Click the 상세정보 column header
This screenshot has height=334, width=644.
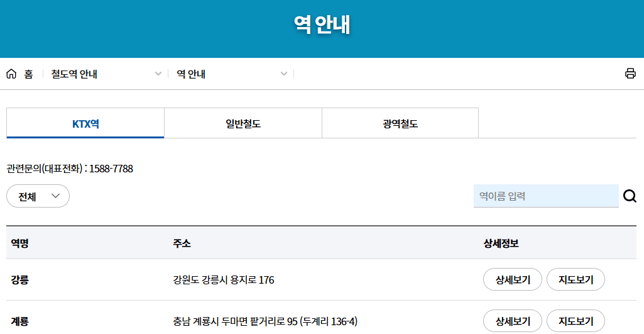point(501,243)
